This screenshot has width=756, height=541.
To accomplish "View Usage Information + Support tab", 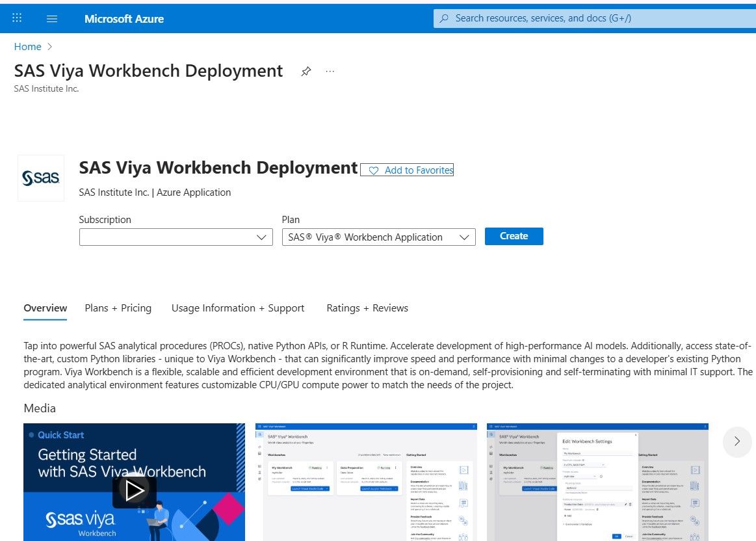I will [238, 308].
